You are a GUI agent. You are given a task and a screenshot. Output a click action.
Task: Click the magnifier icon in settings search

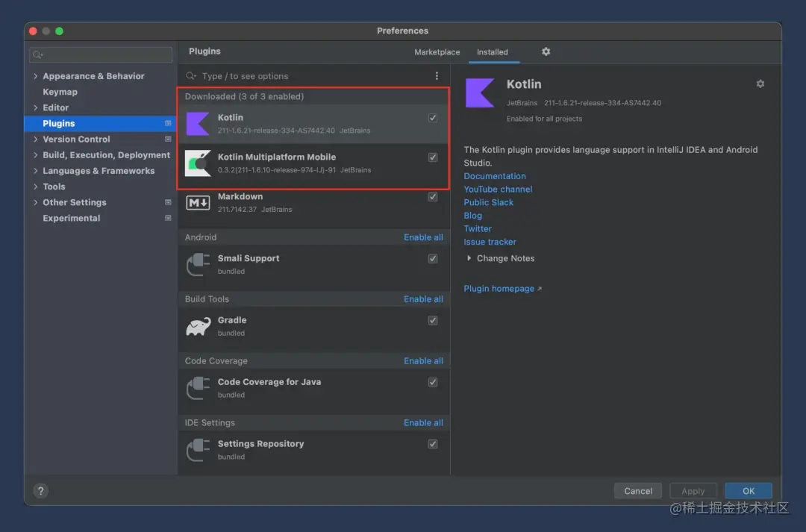(x=37, y=54)
